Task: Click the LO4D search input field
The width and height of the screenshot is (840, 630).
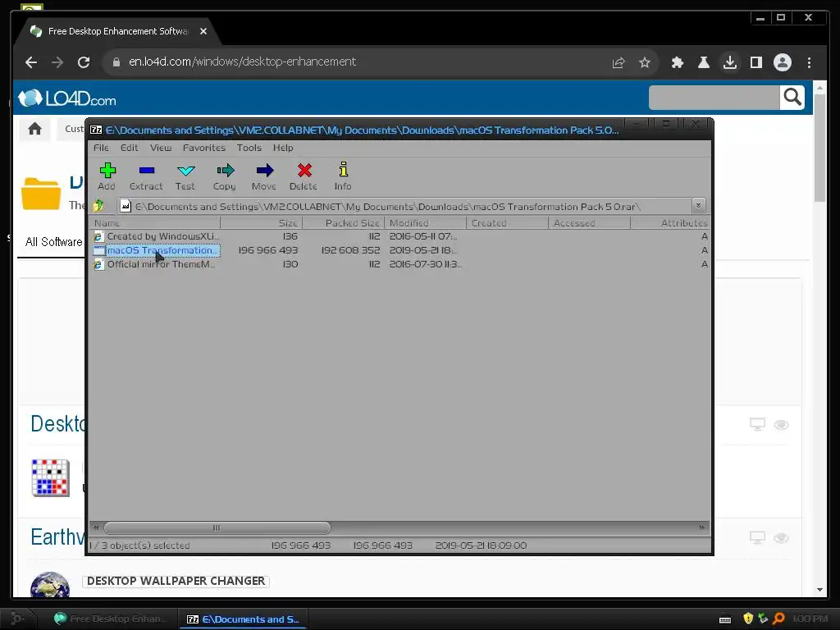Action: tap(714, 98)
